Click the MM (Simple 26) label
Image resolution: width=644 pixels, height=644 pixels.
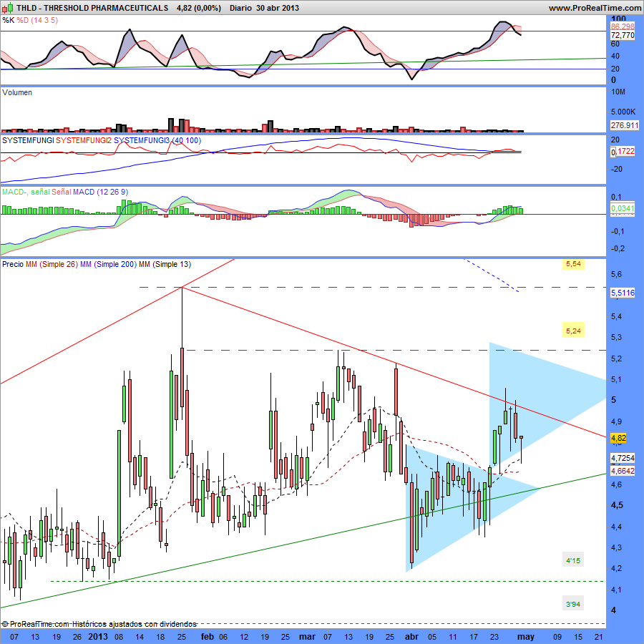click(x=52, y=264)
